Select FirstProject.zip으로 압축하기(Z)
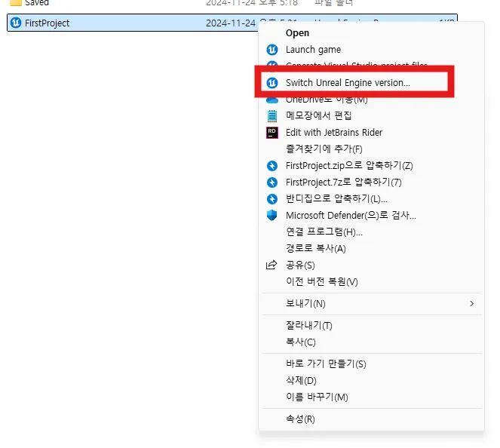500x448 pixels. coord(349,165)
